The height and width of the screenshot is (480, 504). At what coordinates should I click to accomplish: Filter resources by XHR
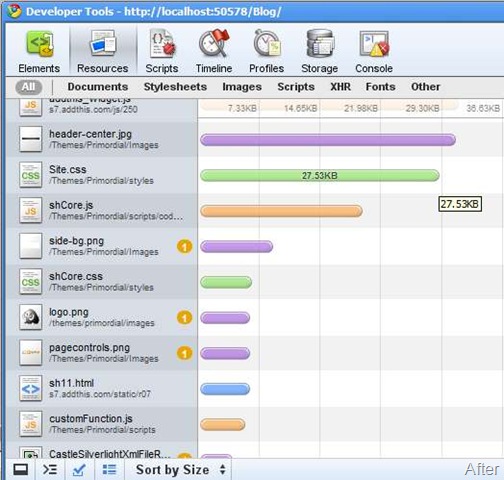click(340, 87)
